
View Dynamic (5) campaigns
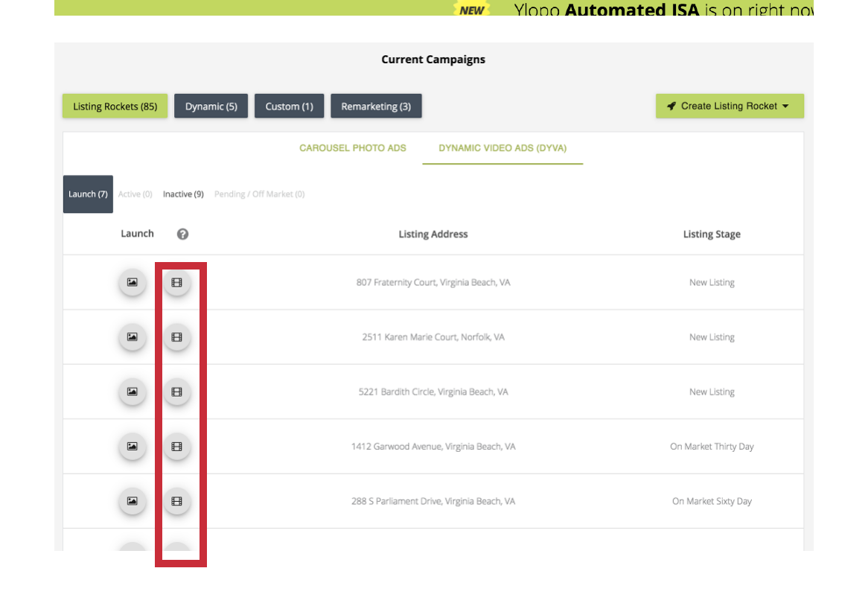tap(211, 106)
